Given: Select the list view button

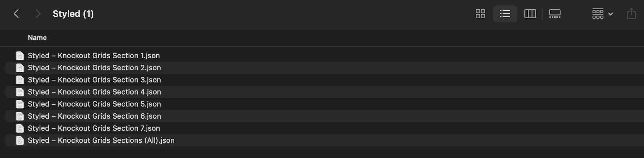Looking at the screenshot, I should click(x=505, y=14).
